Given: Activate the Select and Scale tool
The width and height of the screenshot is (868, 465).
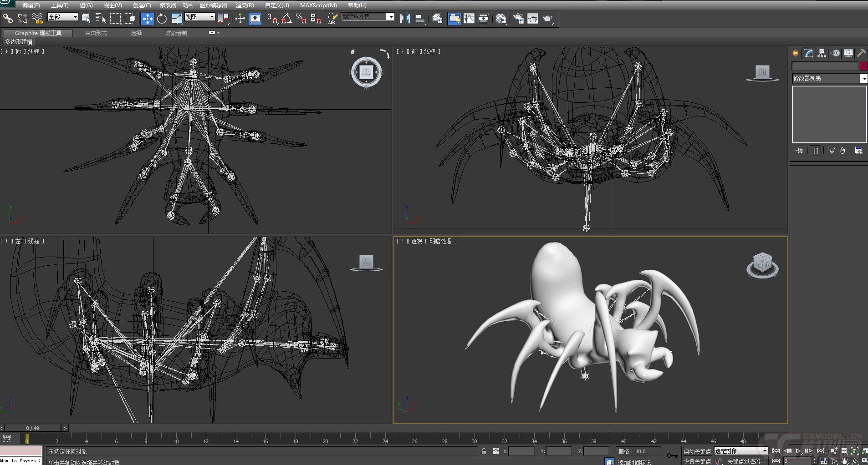Looking at the screenshot, I should point(177,18).
